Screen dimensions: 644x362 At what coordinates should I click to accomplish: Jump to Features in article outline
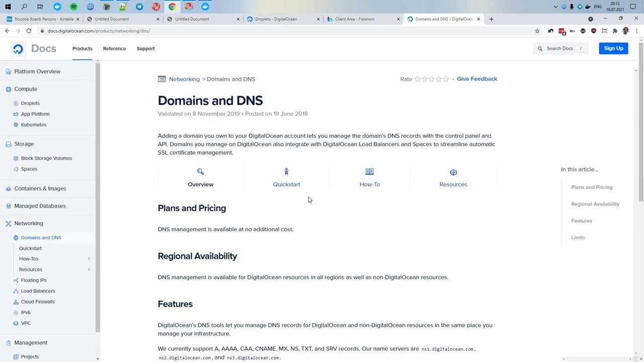(x=582, y=221)
